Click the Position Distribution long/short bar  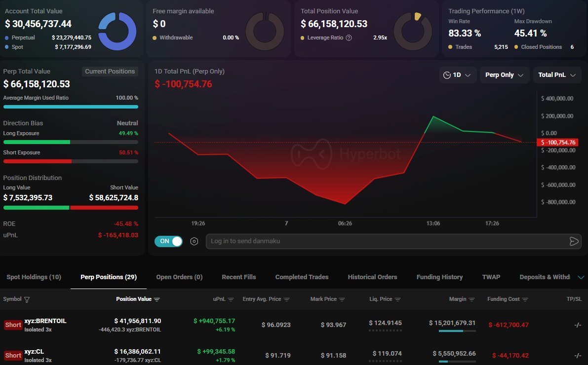coord(71,208)
